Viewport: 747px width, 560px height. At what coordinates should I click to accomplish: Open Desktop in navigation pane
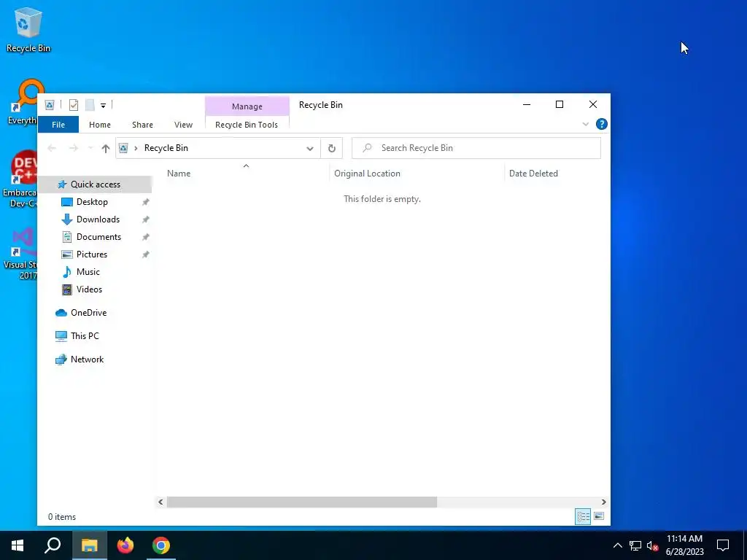(x=92, y=202)
